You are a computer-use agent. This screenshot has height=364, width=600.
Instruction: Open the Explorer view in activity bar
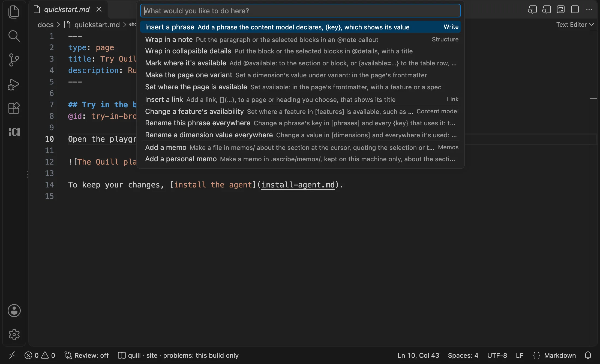click(x=14, y=12)
